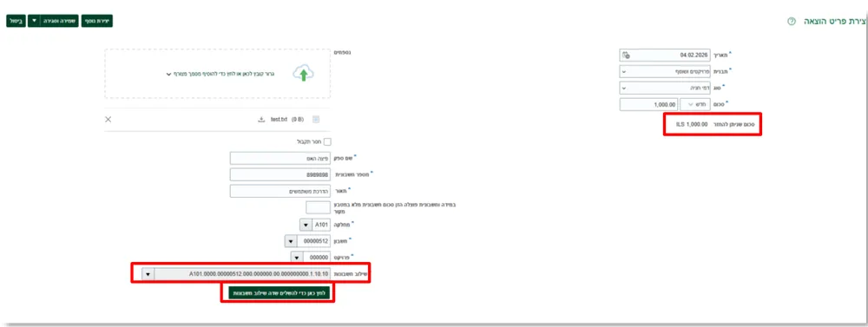
Task: Click the Create Another (יצירת נוסף) button
Action: 97,21
